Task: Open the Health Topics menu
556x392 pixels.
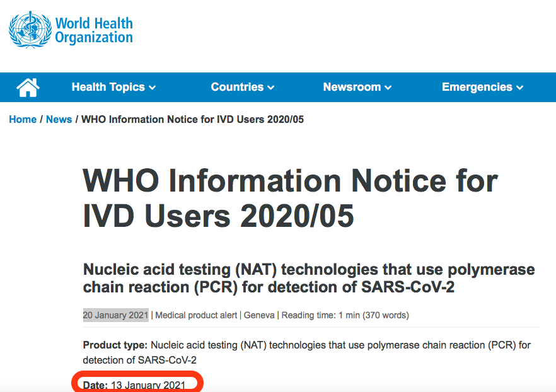Action: (x=109, y=87)
